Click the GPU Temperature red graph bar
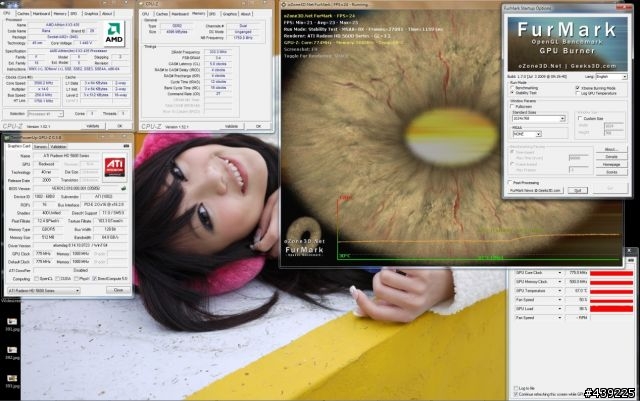The width and height of the screenshot is (640, 401). (x=611, y=291)
